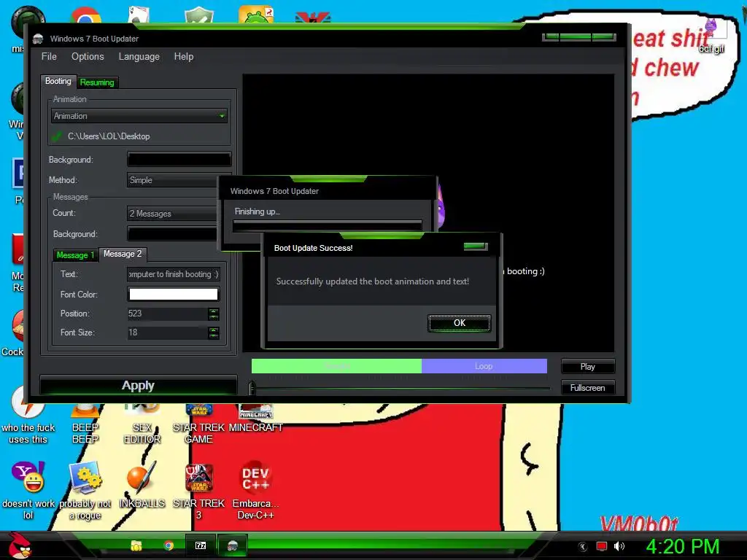Open the file explorer taskbar icon

(136, 545)
